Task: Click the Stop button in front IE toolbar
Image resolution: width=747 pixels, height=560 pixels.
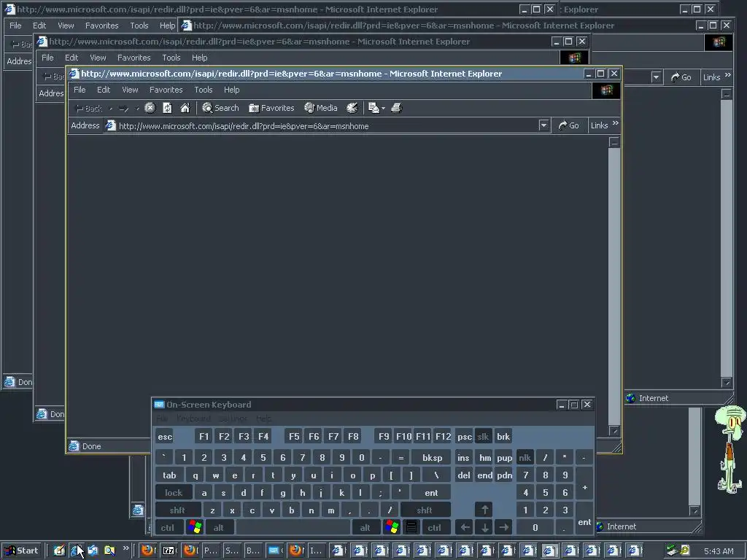Action: pos(150,108)
